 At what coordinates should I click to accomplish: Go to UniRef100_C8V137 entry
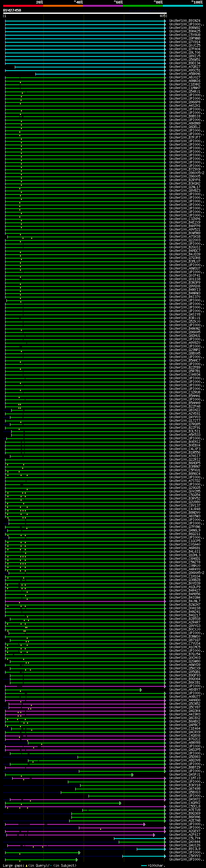tap(185, 506)
